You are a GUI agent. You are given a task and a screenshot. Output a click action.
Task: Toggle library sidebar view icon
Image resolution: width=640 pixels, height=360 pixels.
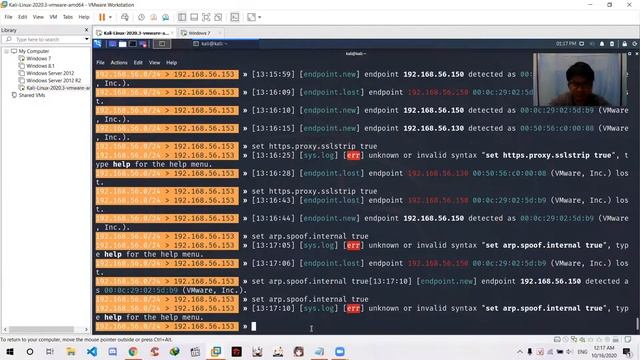point(182,17)
